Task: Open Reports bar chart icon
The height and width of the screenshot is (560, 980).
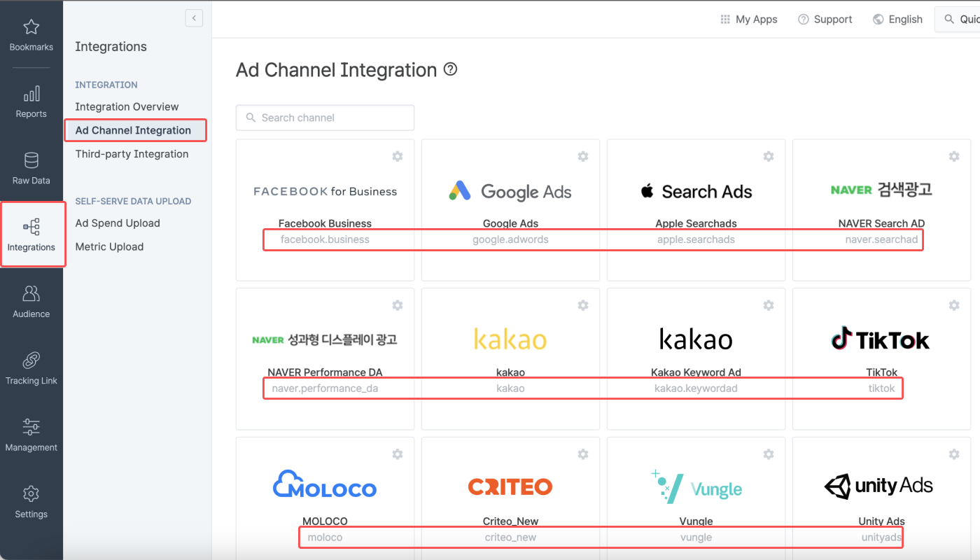Action: (x=31, y=94)
